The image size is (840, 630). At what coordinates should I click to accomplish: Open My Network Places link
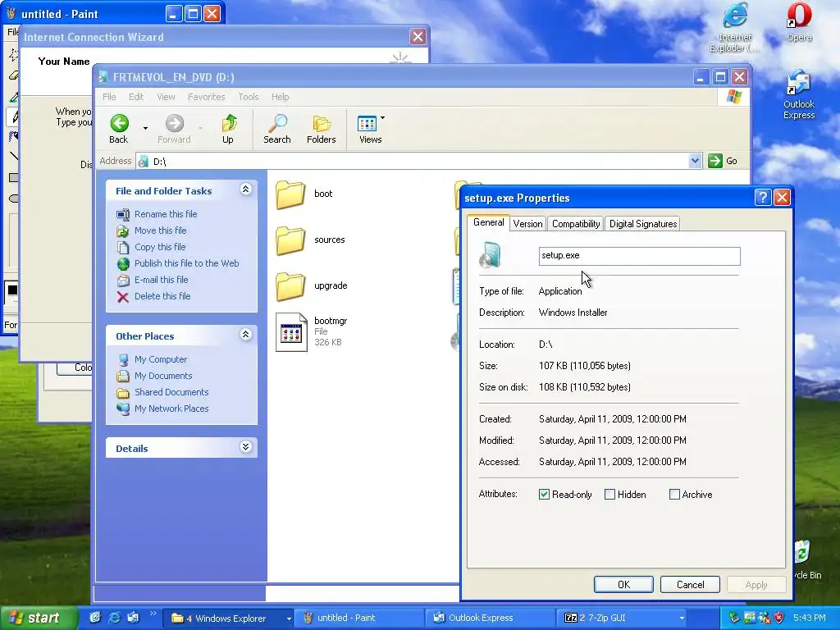click(171, 409)
